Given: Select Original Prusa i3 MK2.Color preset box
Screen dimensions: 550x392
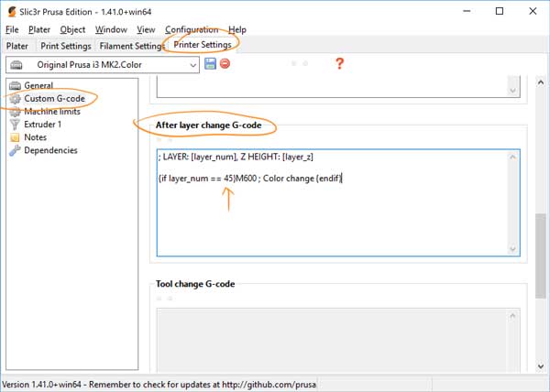Looking at the screenshot, I should (103, 65).
